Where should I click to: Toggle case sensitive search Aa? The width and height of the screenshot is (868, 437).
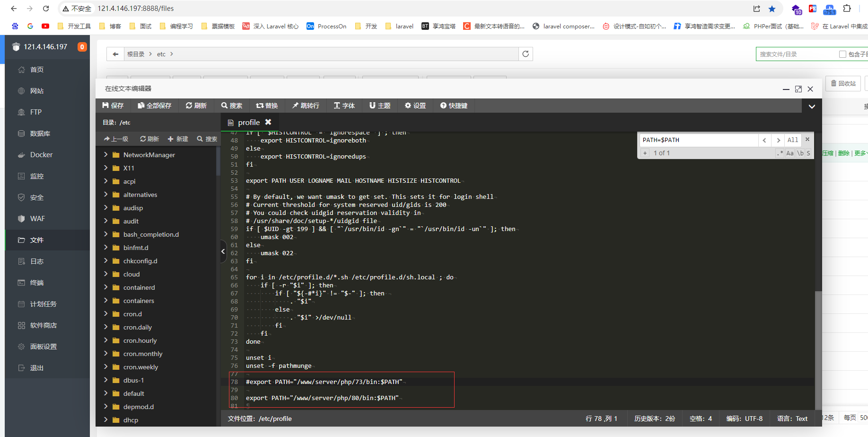pyautogui.click(x=790, y=153)
